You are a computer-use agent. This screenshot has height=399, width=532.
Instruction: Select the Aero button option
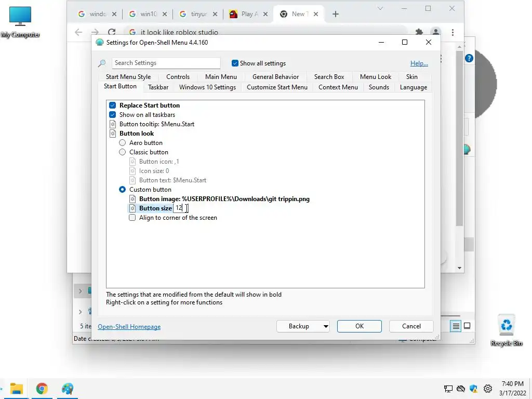click(123, 143)
